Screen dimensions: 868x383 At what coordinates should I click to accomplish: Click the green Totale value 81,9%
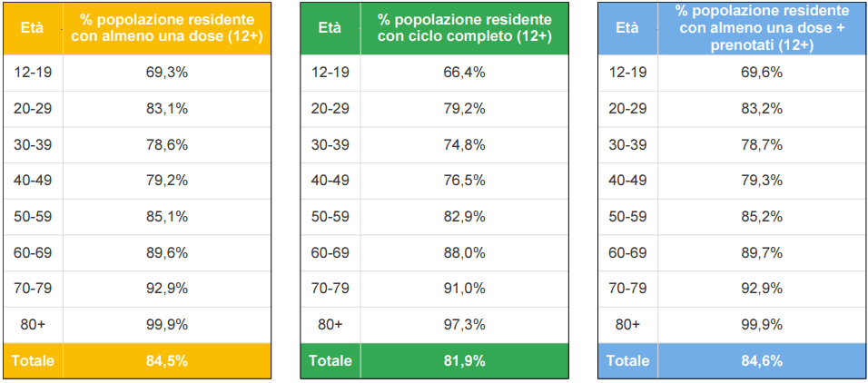[x=464, y=360]
